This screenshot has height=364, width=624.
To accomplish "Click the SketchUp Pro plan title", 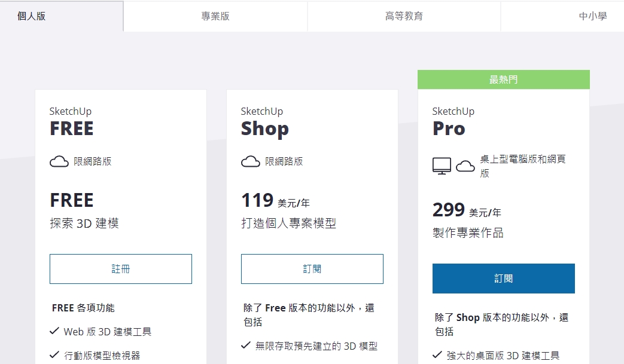I will coord(453,122).
